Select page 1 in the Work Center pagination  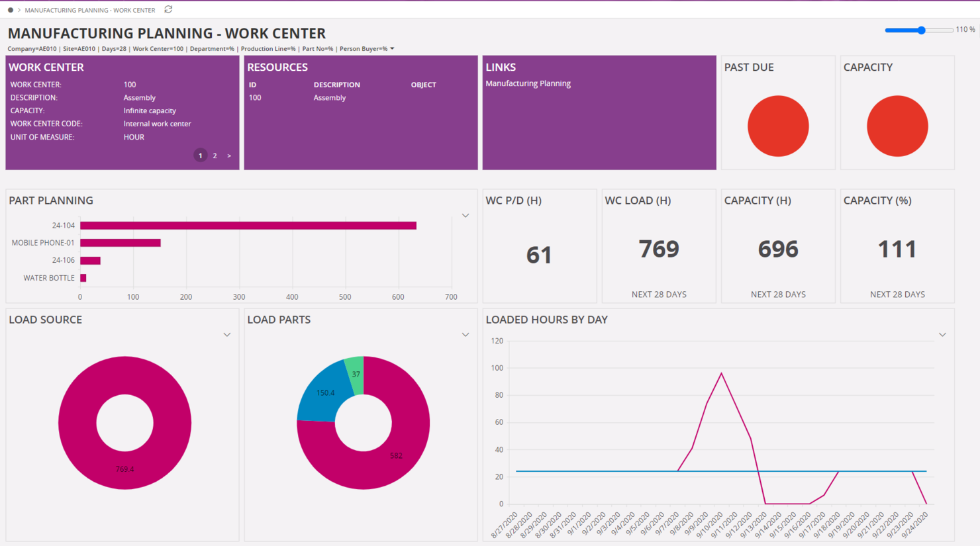(x=200, y=155)
